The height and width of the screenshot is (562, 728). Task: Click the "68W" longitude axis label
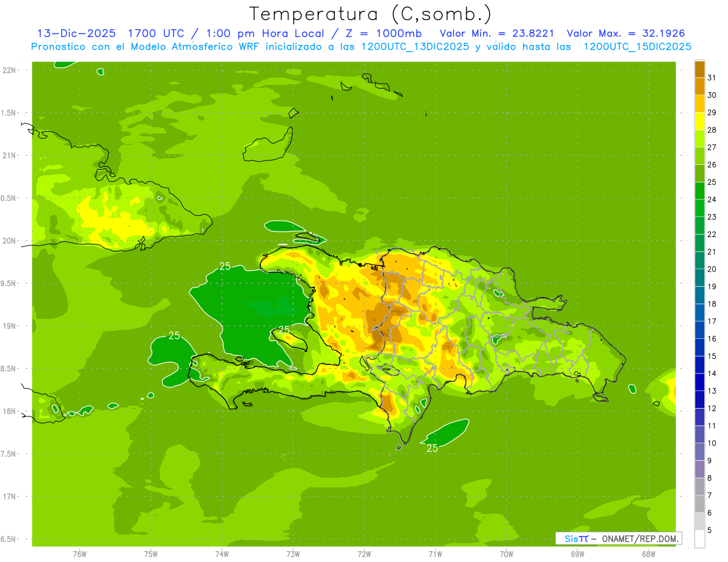[649, 554]
